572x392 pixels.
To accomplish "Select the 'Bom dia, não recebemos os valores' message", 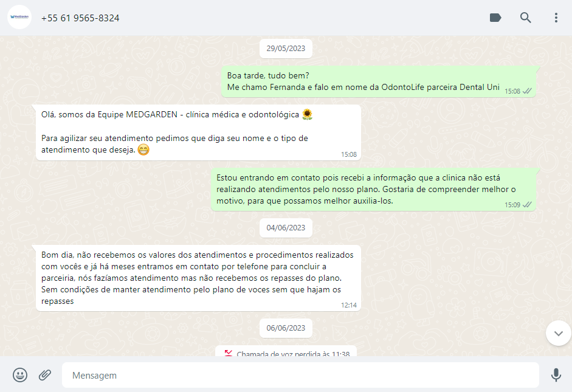I will [x=198, y=278].
